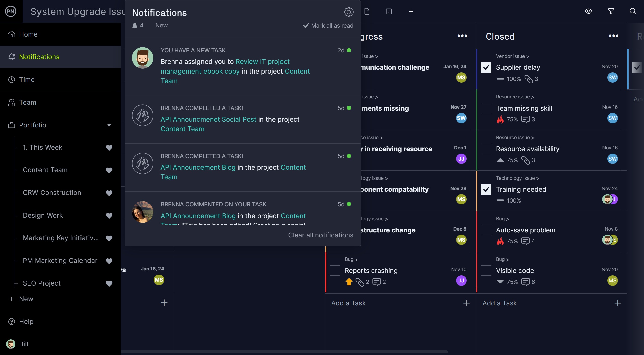The width and height of the screenshot is (644, 355).
Task: Click MS avatar on Visible code card
Action: [612, 280]
